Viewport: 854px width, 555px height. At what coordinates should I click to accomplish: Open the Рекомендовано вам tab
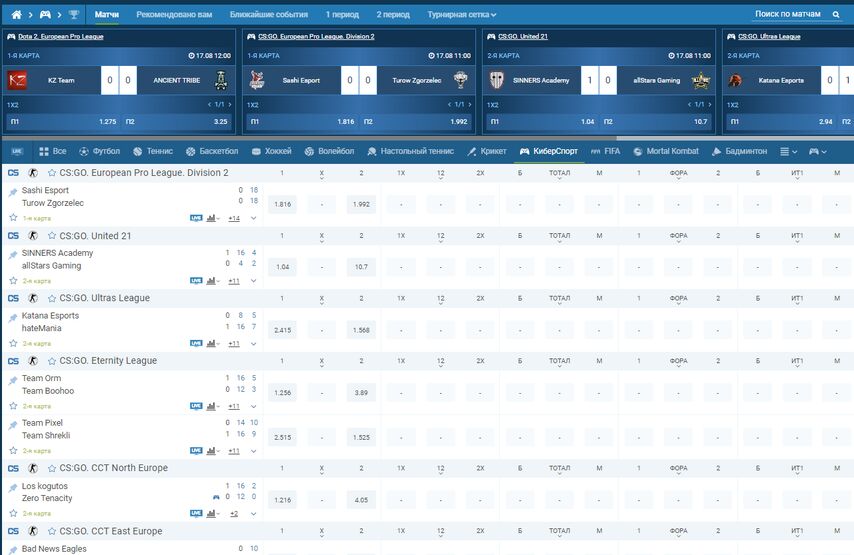click(174, 15)
